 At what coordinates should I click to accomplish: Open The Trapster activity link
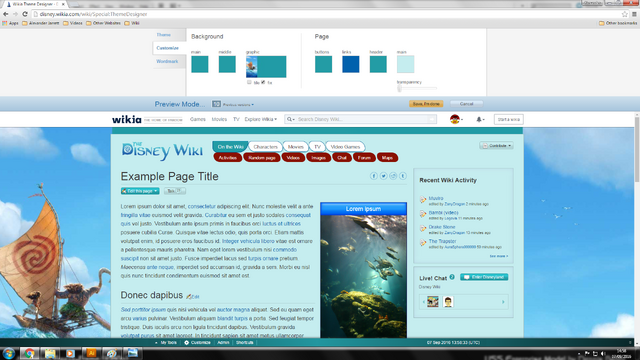[442, 241]
